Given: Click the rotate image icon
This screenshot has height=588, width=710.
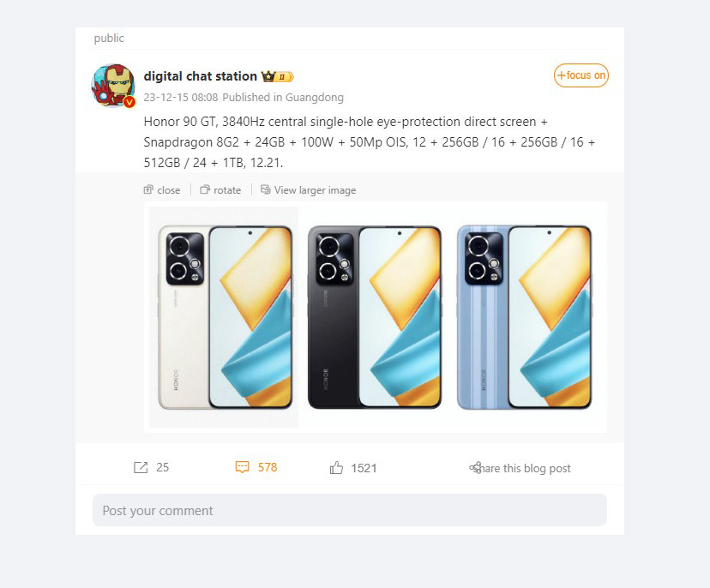Looking at the screenshot, I should point(205,189).
